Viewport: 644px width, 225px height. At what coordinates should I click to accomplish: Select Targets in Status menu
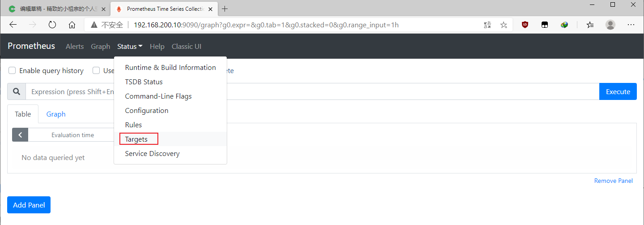tap(170, 139)
